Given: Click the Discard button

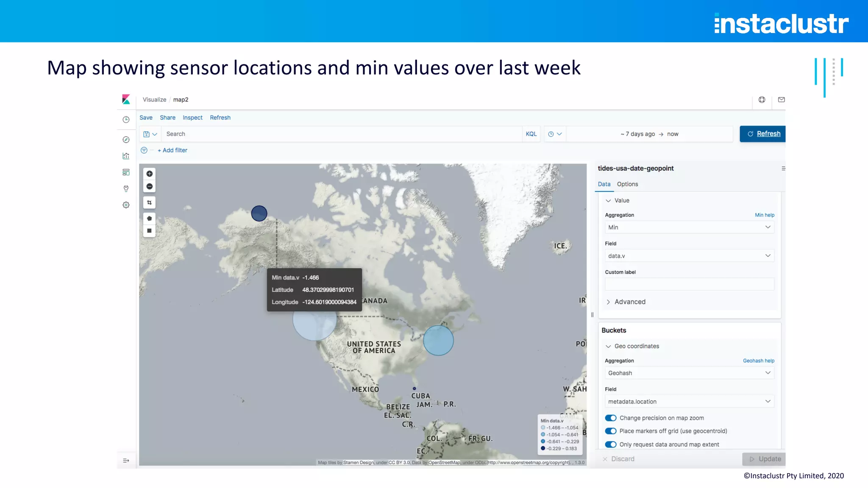Looking at the screenshot, I should [x=618, y=459].
